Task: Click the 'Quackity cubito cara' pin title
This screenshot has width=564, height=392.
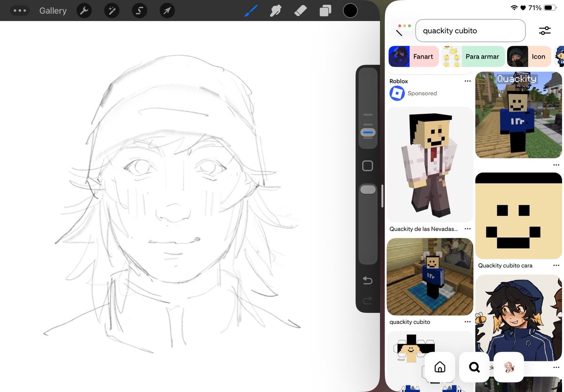Action: (x=505, y=266)
